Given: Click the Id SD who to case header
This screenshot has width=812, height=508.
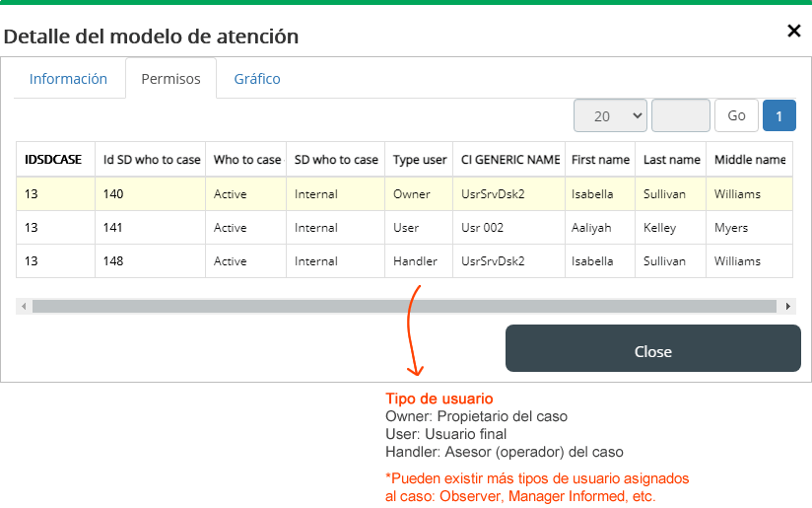Looking at the screenshot, I should pos(150,160).
